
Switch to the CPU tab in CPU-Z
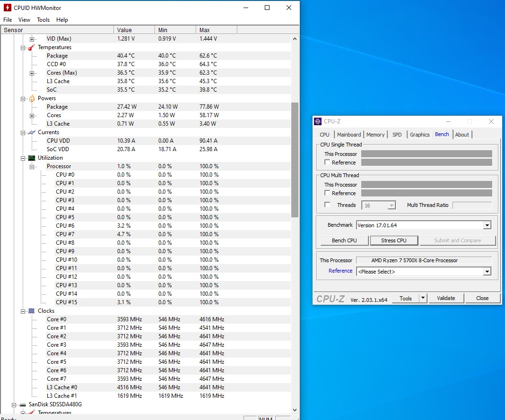(324, 135)
